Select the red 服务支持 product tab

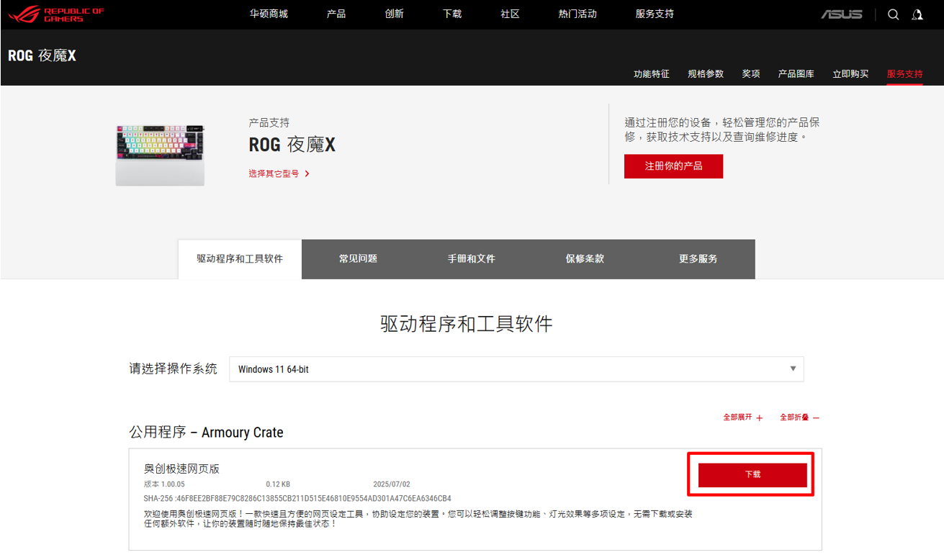pyautogui.click(x=905, y=74)
